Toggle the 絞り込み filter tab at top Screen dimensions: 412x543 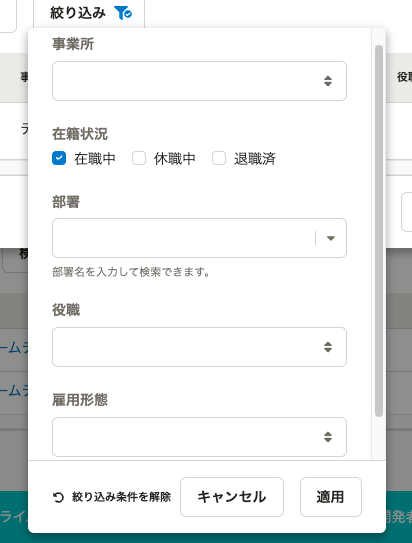(x=89, y=14)
